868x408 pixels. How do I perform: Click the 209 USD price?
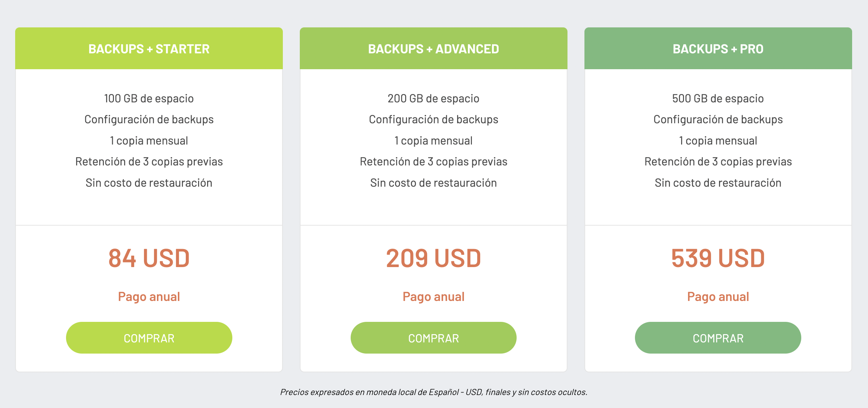click(434, 258)
